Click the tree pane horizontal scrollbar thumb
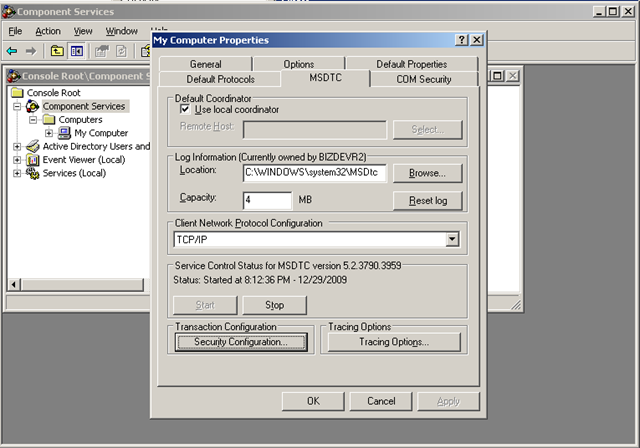Screen dimensions: 640x448 [x=82, y=284]
